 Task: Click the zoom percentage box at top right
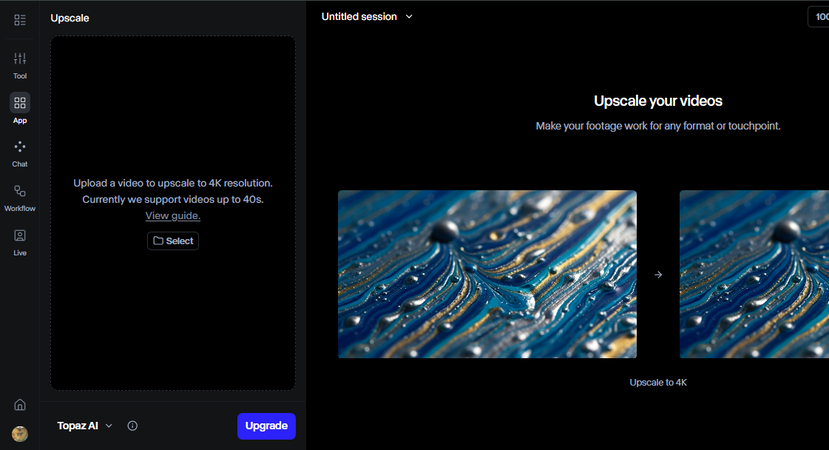819,17
